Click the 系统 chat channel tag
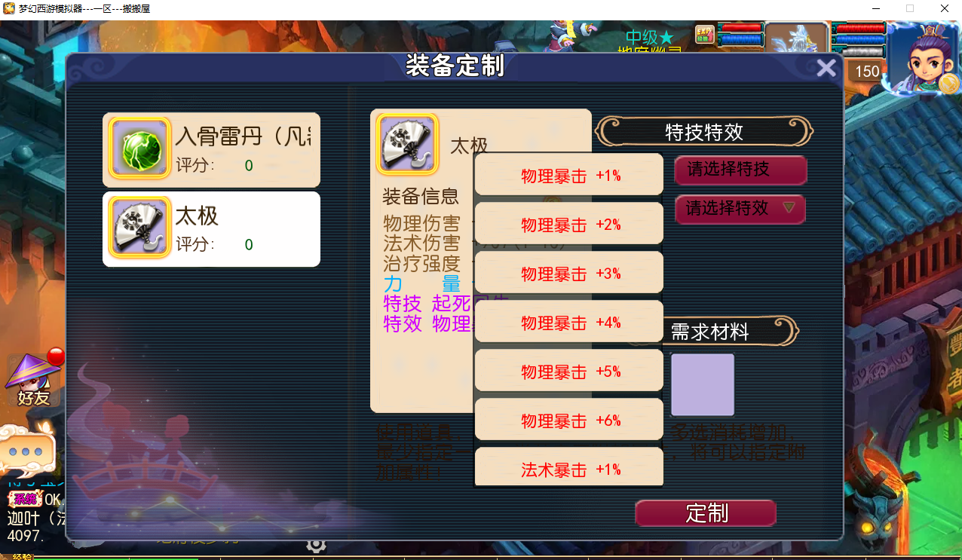The width and height of the screenshot is (962, 560). pos(25,499)
